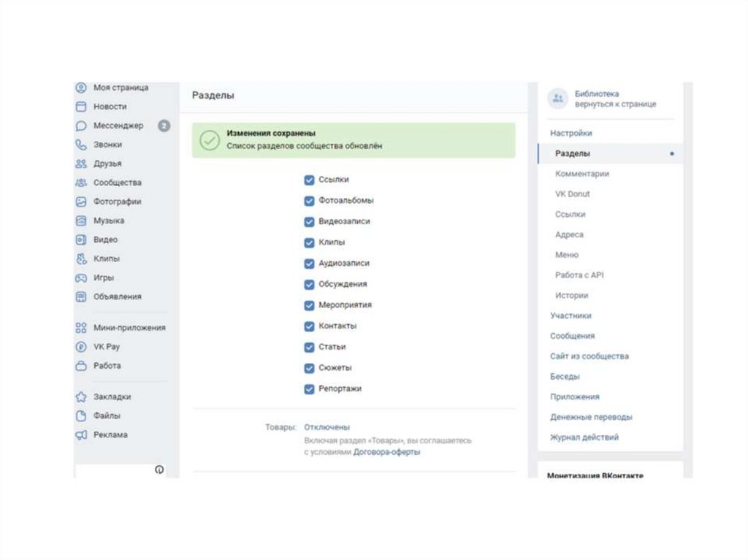This screenshot has width=748, height=560.
Task: Toggle the Репортажи checkbox off
Action: 309,389
